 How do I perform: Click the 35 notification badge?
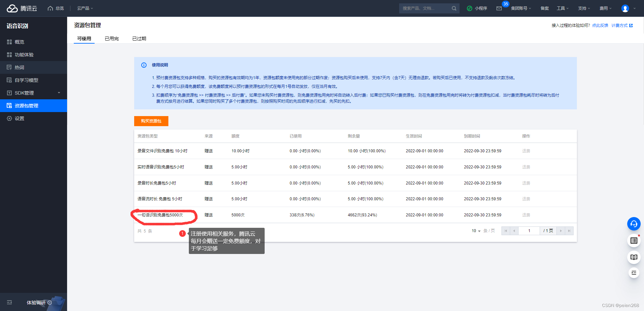[x=505, y=4]
